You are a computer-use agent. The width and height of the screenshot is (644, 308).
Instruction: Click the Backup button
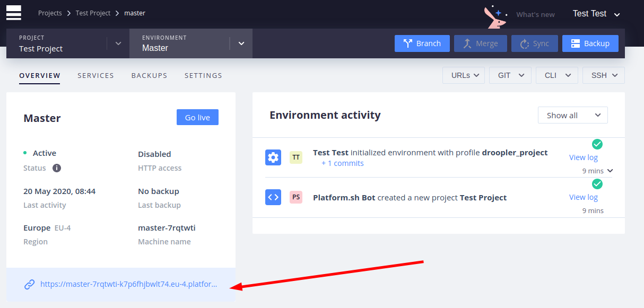coord(590,43)
